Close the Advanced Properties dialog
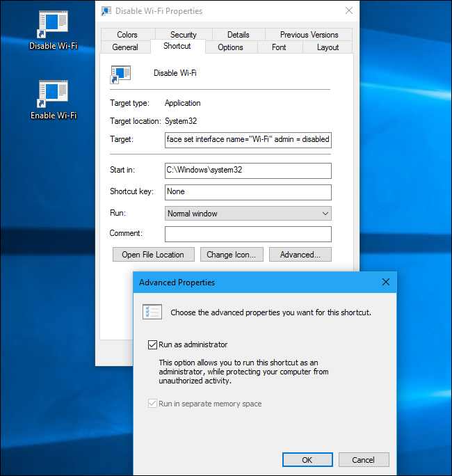Screen dimensions: 452x476 386,282
